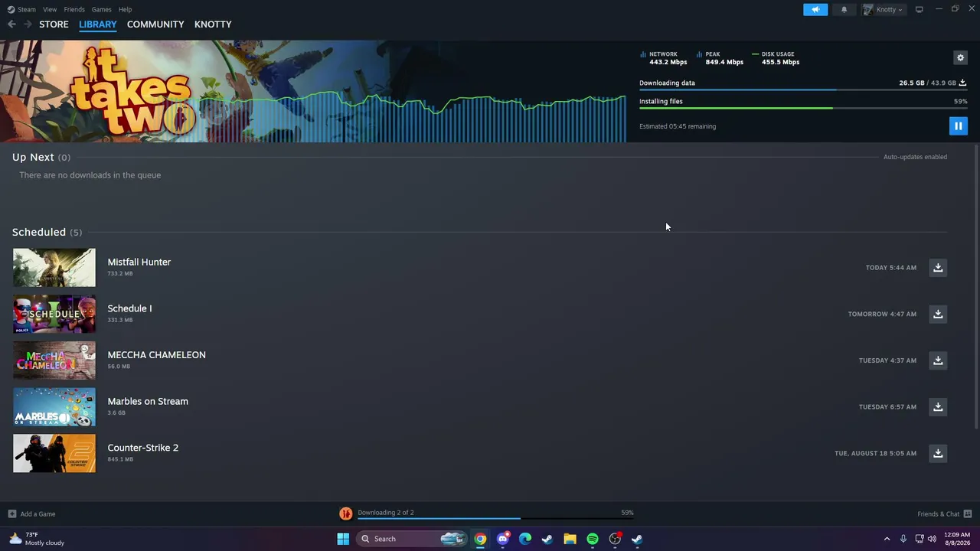Click the Downloading data progress bar
The image size is (980, 551).
[x=803, y=90]
